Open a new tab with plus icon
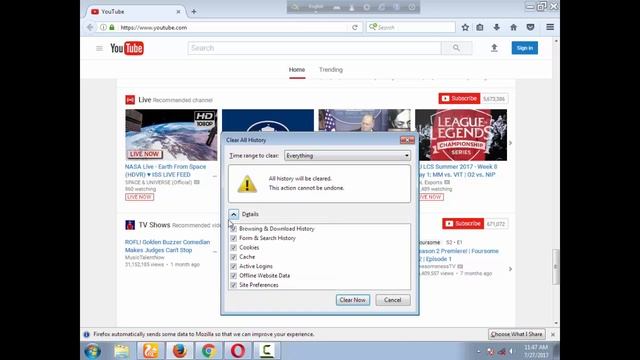Image resolution: width=640 pixels, height=360 pixels. tap(194, 12)
